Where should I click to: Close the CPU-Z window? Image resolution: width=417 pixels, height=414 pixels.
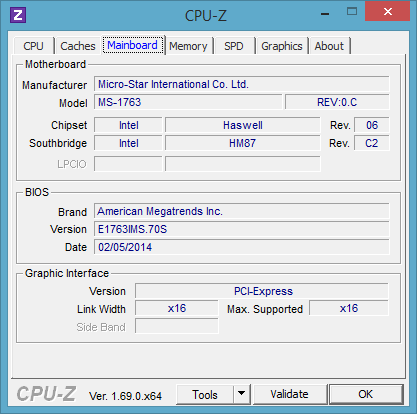(x=387, y=12)
